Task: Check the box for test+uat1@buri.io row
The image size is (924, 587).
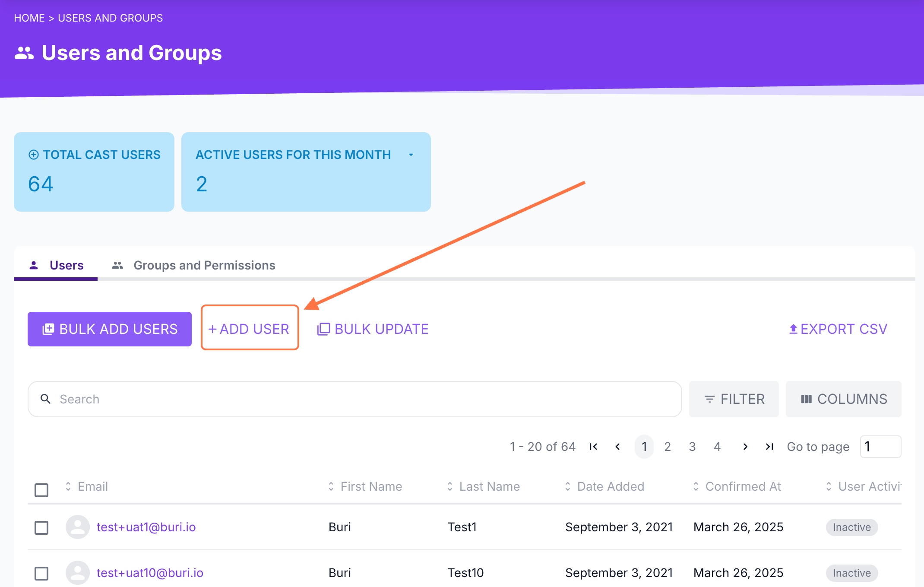Action: (x=41, y=527)
